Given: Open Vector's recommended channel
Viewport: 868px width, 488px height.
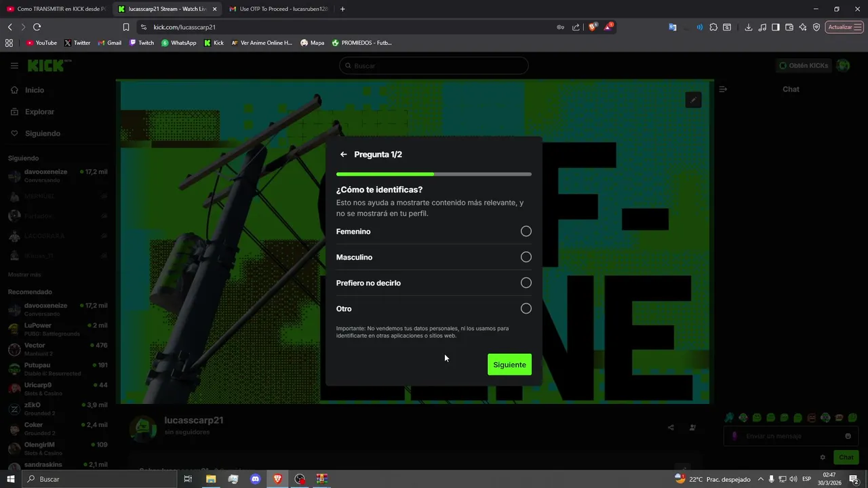Looking at the screenshot, I should pos(57,349).
